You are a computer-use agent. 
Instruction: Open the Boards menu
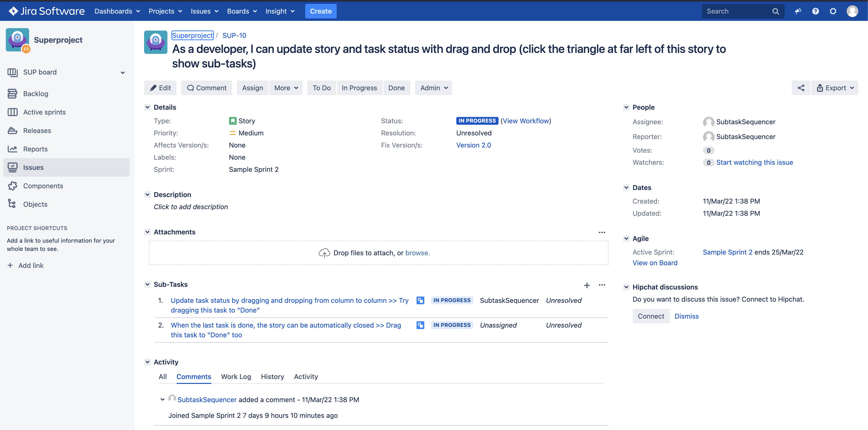(242, 11)
